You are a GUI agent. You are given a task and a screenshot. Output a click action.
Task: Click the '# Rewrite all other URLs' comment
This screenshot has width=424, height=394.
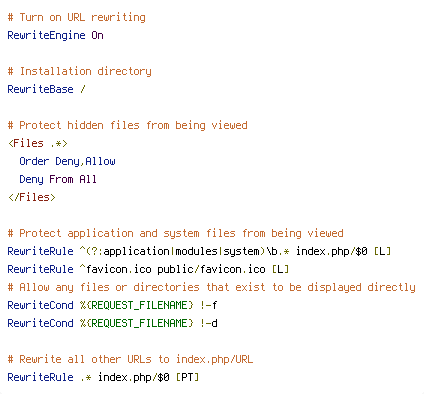tap(130, 359)
